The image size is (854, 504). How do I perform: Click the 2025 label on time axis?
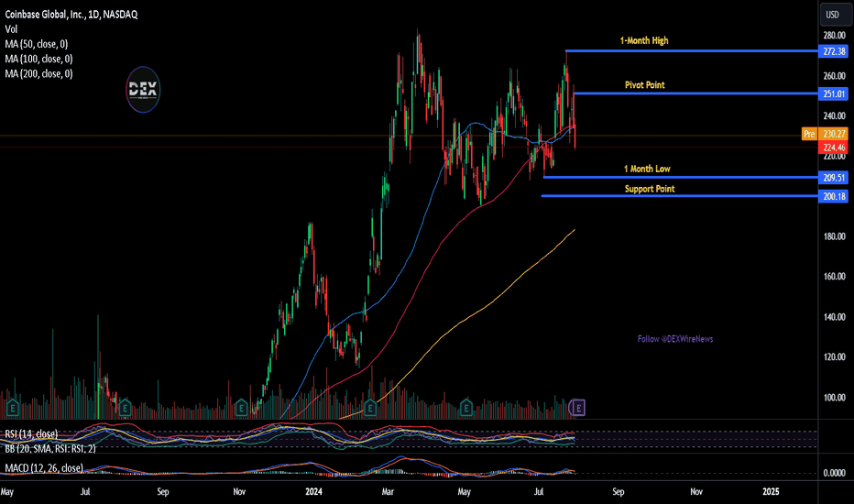tap(771, 491)
